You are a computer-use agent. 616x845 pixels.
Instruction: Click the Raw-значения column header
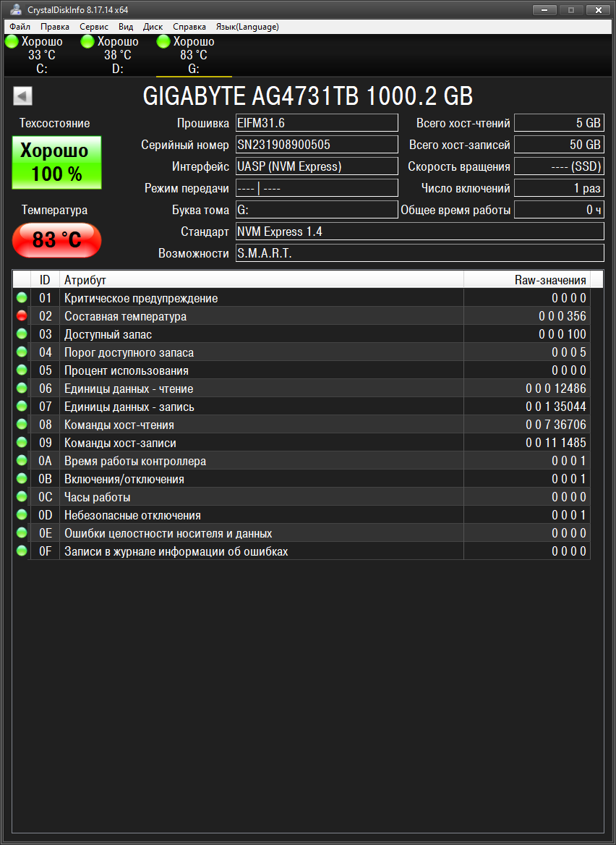[527, 280]
